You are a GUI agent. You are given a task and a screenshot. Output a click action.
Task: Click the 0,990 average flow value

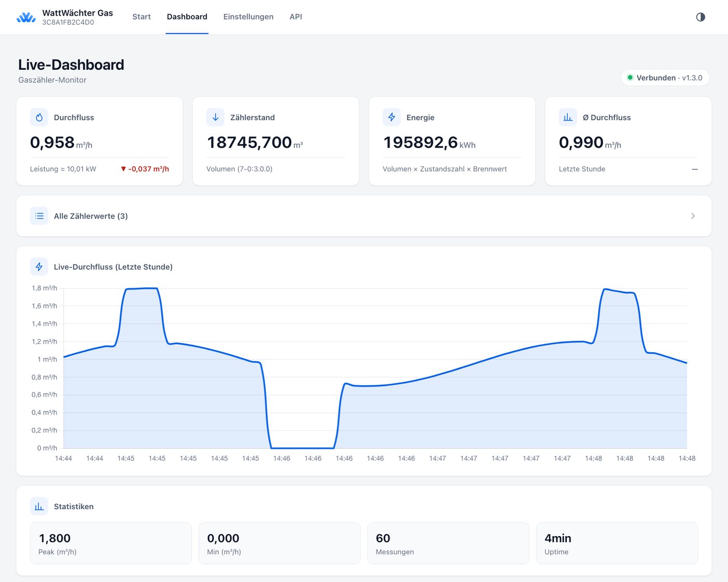tap(590, 142)
